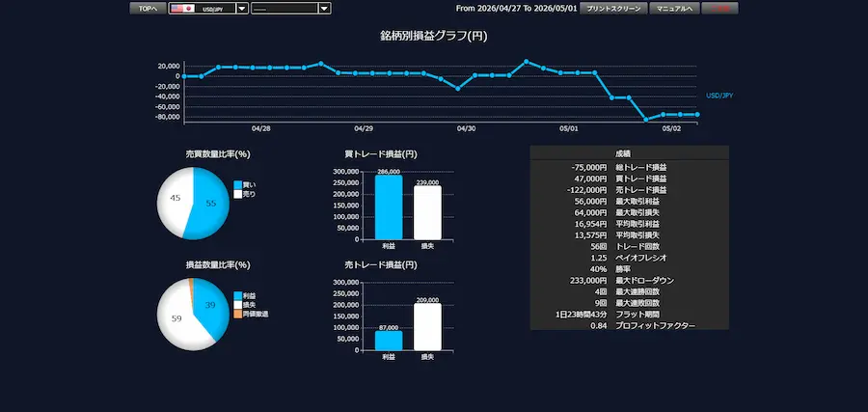Click the red button at the top right

tap(719, 9)
